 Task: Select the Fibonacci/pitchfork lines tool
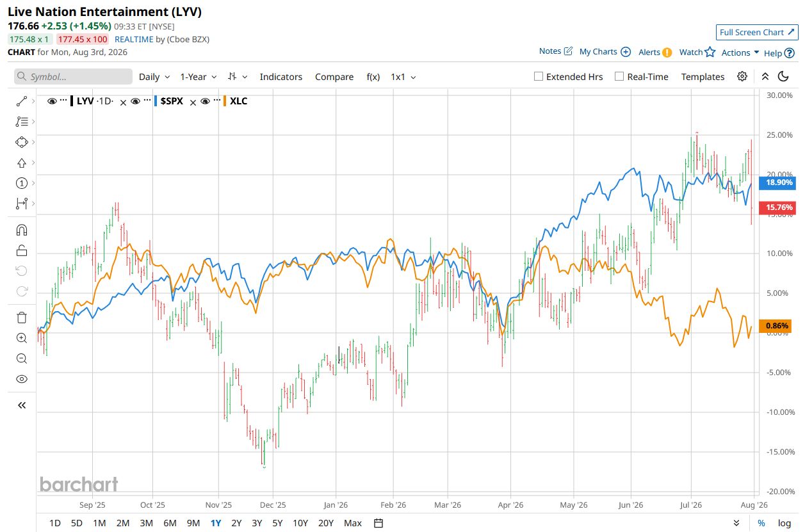pyautogui.click(x=21, y=122)
